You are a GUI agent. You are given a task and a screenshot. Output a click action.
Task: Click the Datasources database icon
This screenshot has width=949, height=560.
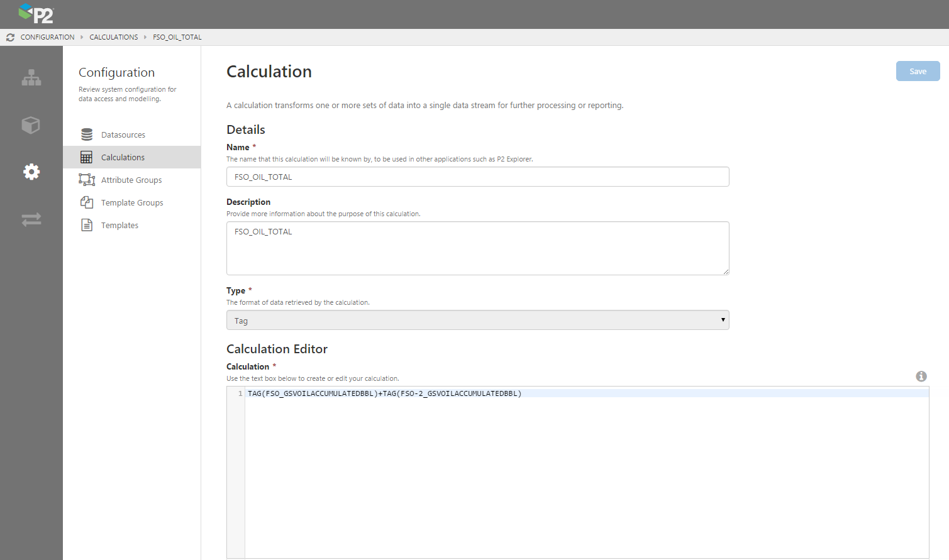click(87, 135)
